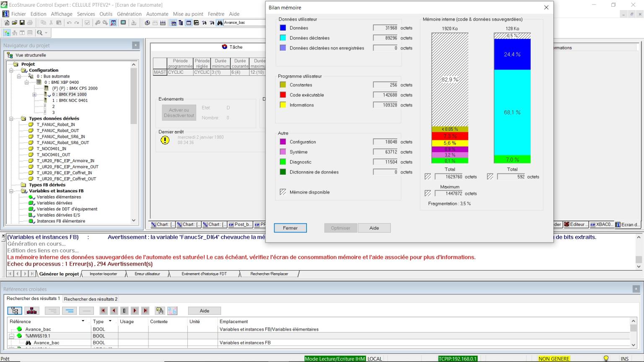Collapse the Configuration tree node
644x362 pixels.
[x=12, y=70]
